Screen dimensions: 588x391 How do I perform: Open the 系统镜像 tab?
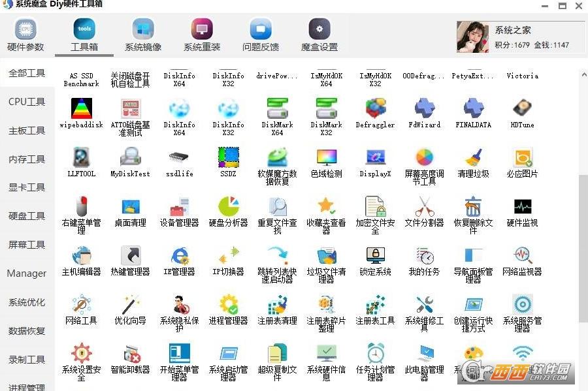[x=143, y=36]
